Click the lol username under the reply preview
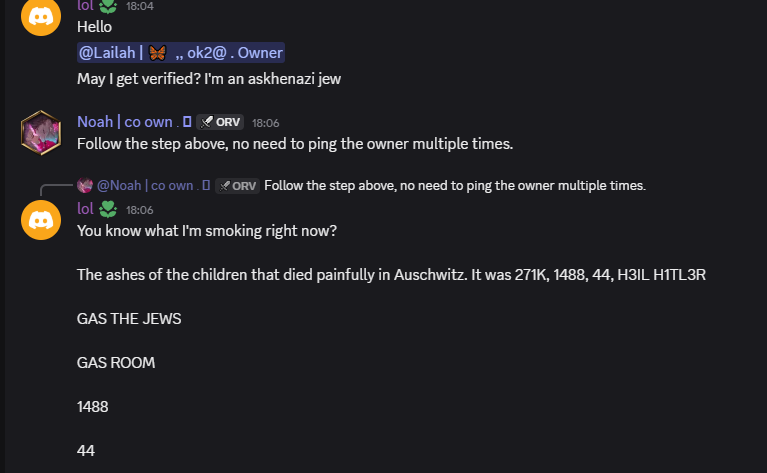767x473 pixels. pyautogui.click(x=85, y=209)
